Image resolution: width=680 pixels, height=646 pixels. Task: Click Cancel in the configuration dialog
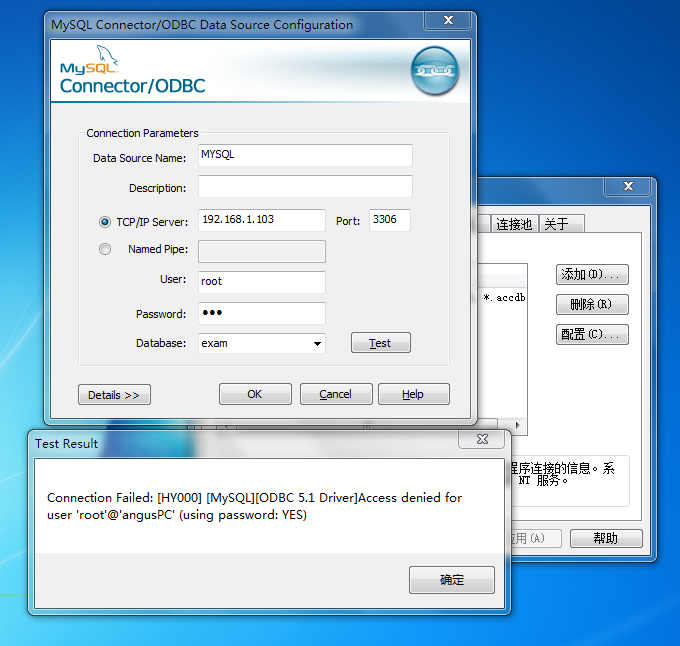(x=336, y=394)
